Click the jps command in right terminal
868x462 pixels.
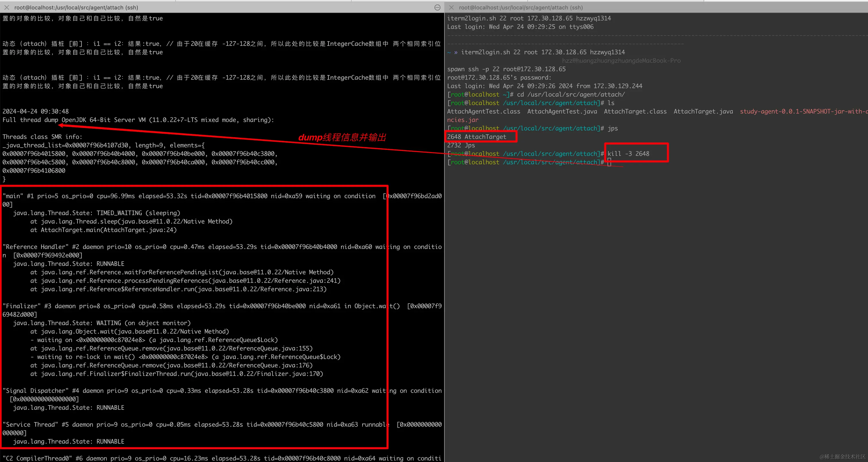click(x=613, y=128)
